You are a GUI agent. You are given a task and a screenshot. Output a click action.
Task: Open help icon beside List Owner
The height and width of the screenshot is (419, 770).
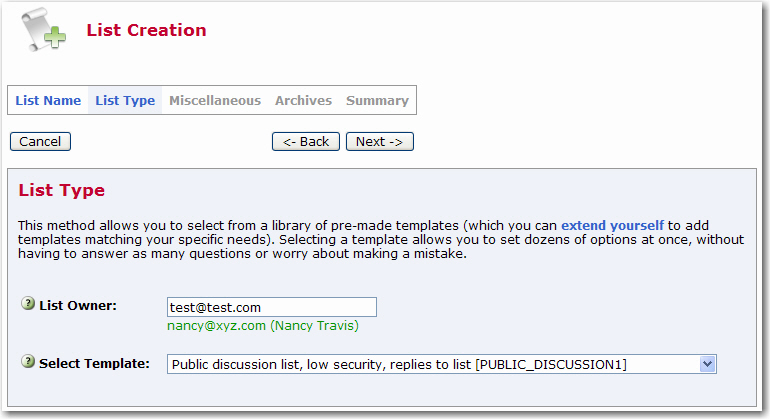[x=28, y=304]
